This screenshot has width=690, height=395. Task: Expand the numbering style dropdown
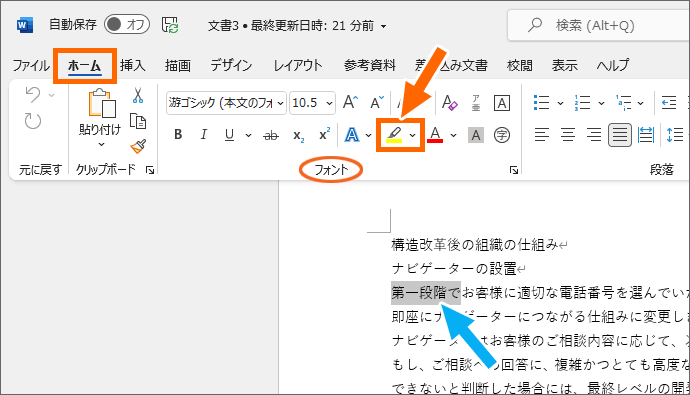click(601, 104)
